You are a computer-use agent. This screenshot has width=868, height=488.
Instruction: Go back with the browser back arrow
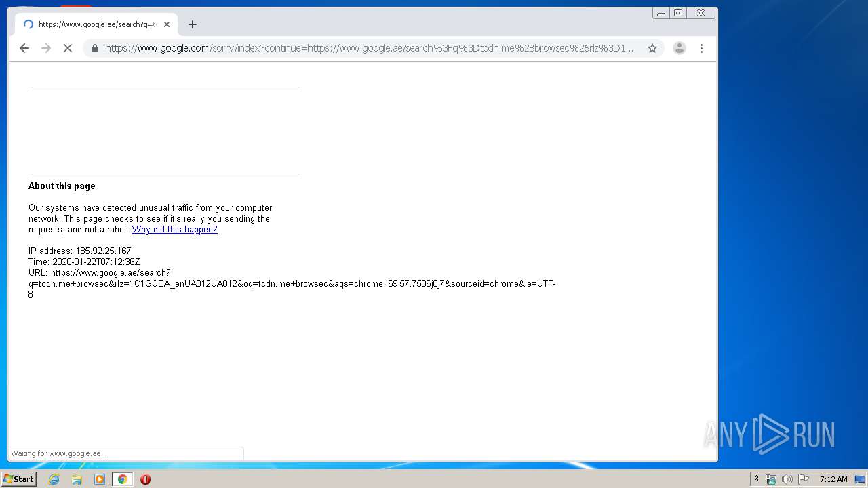(24, 48)
